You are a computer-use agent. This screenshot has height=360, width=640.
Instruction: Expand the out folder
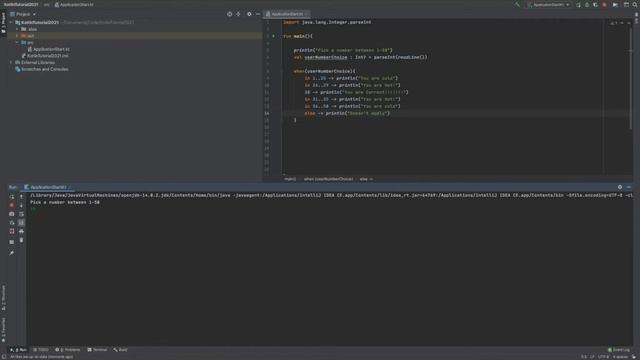(17, 36)
